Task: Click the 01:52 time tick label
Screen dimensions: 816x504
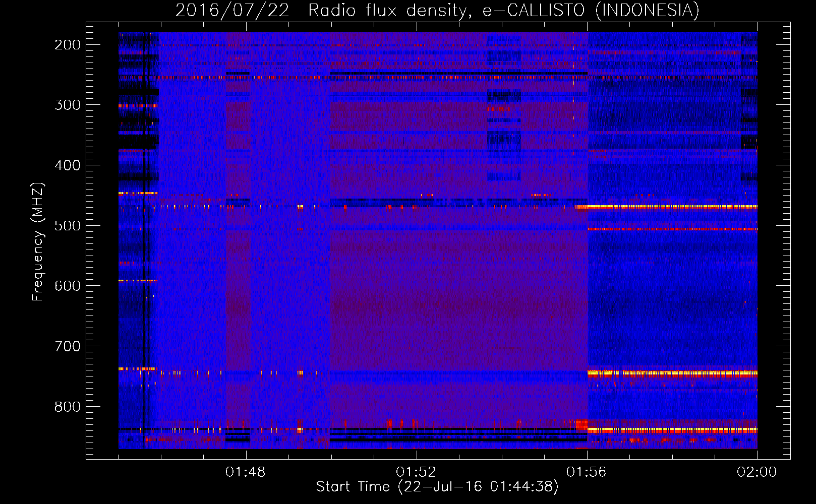Action: pos(416,472)
